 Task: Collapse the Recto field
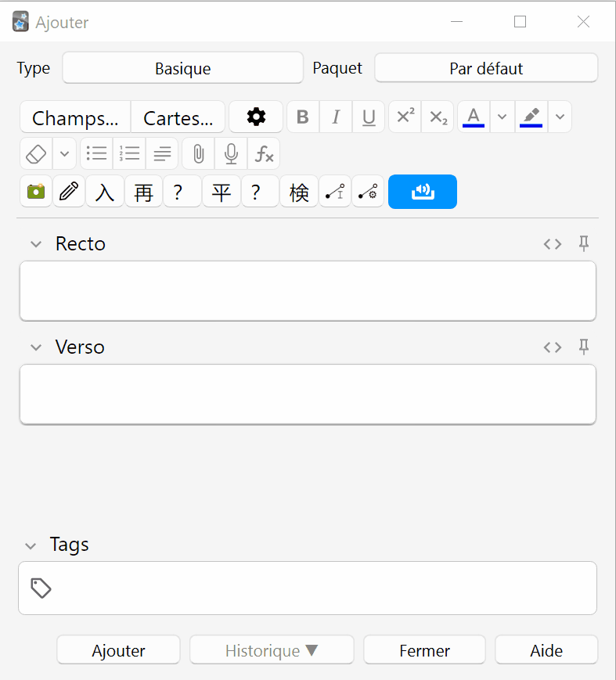36,244
